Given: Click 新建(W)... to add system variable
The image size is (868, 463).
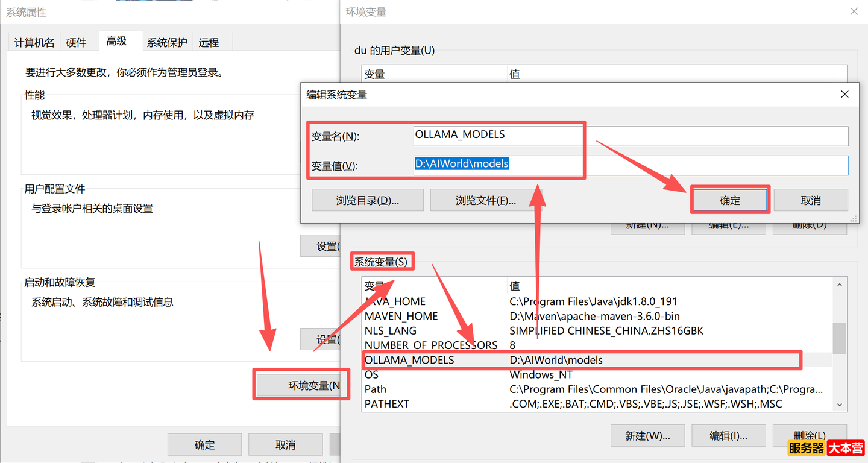Looking at the screenshot, I should pyautogui.click(x=647, y=435).
